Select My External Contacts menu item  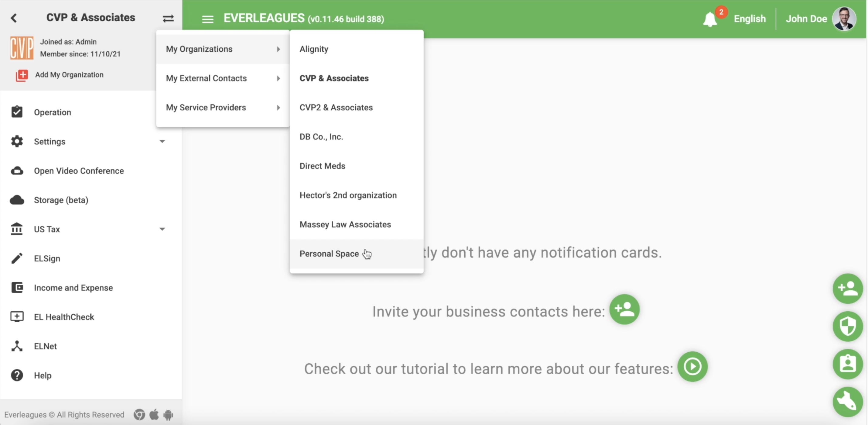[223, 79]
